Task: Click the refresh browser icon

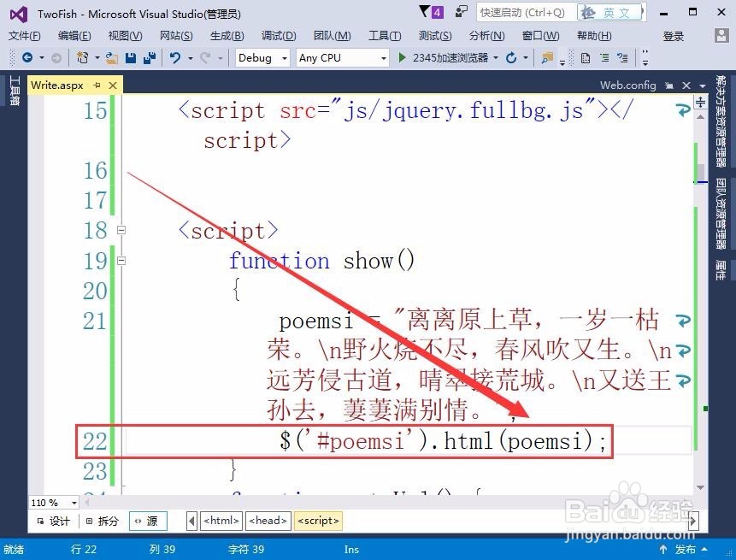Action: pyautogui.click(x=511, y=58)
